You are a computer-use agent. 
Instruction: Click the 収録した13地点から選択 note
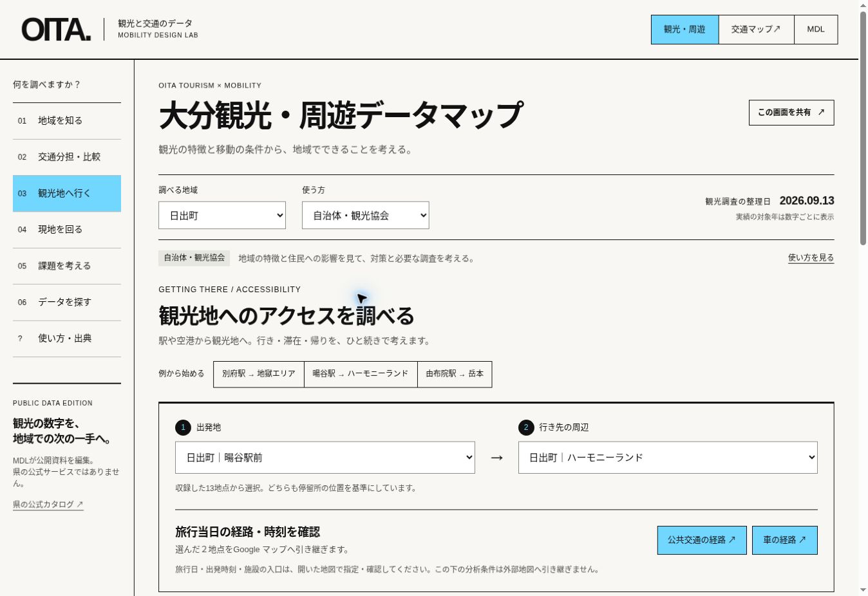pyautogui.click(x=296, y=488)
